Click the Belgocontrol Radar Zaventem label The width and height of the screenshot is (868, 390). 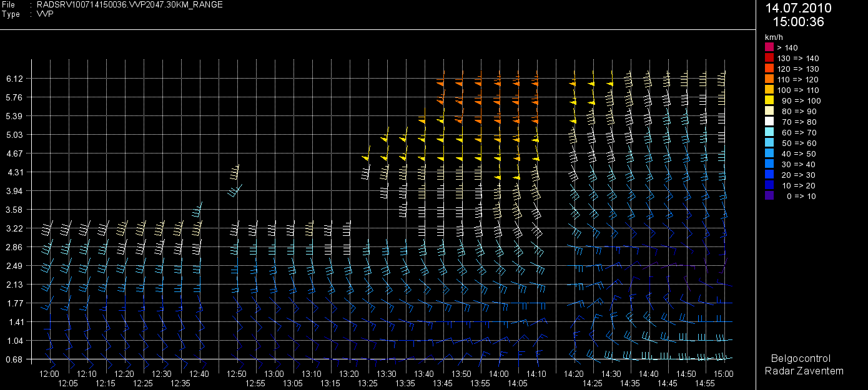point(804,365)
